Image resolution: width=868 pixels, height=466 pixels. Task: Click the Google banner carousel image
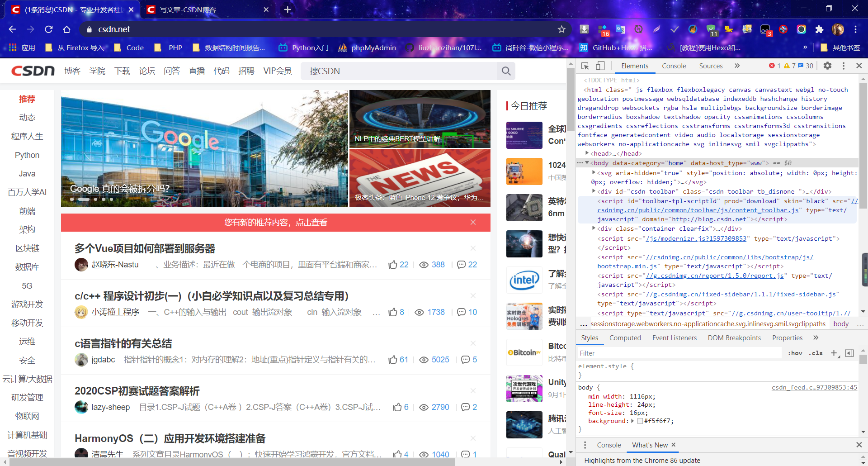point(204,148)
